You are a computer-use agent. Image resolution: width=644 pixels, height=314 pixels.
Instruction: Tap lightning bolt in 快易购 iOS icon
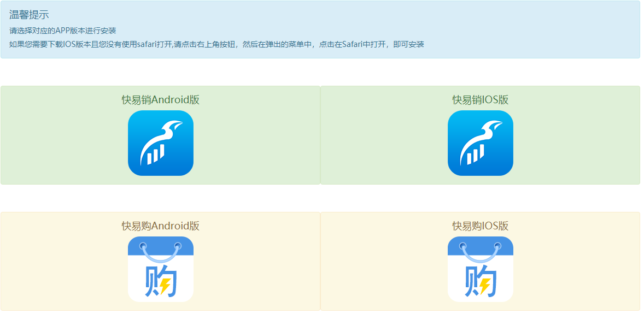(x=485, y=285)
